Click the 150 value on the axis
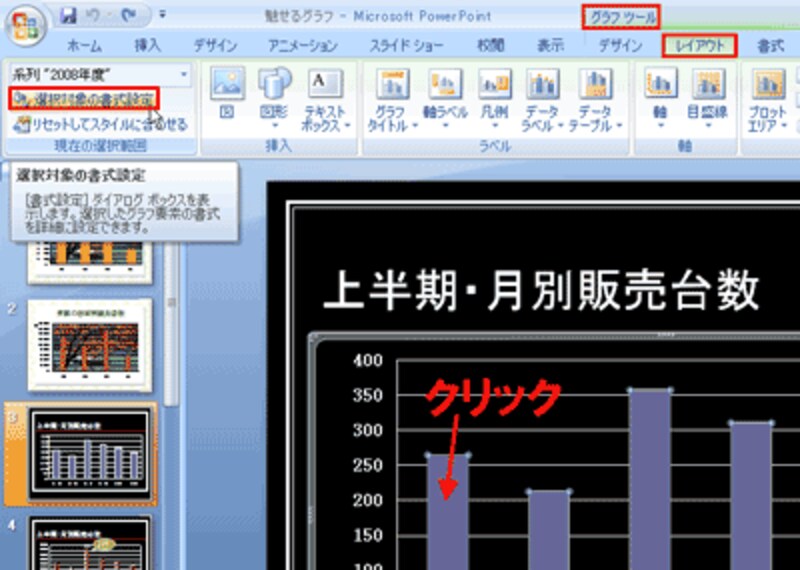Image resolution: width=800 pixels, height=570 pixels. pyautogui.click(x=367, y=535)
